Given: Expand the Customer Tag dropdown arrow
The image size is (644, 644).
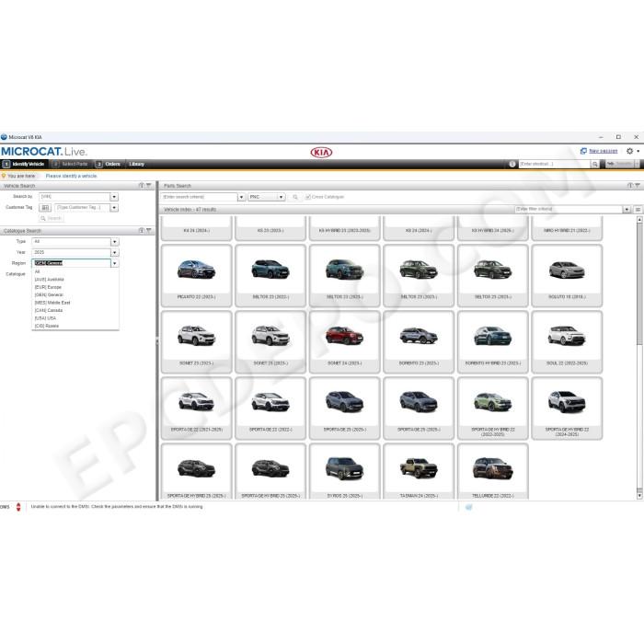Looking at the screenshot, I should tap(114, 208).
